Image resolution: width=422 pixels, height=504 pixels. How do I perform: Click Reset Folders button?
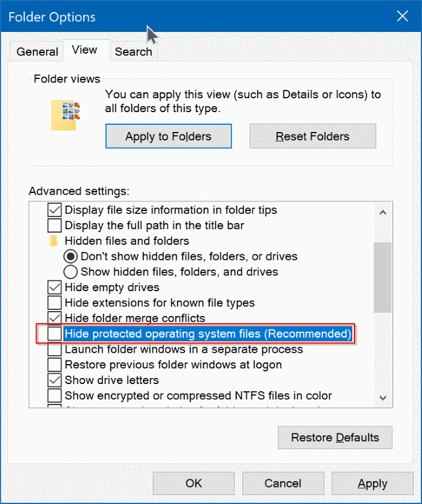click(x=312, y=136)
